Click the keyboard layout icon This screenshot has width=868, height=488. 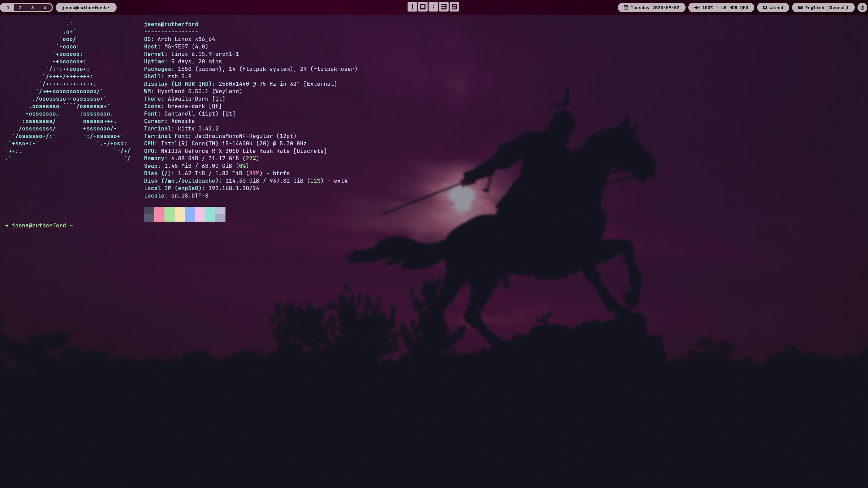[800, 7]
